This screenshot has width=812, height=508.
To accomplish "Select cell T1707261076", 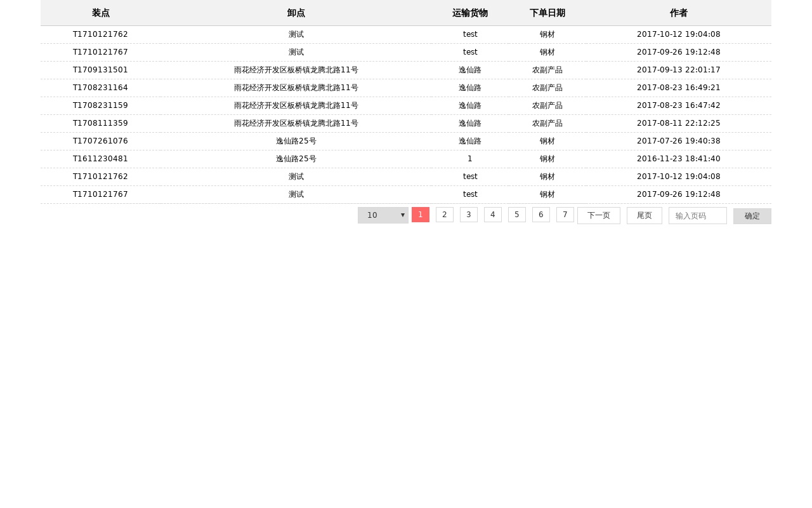I will [x=100, y=141].
